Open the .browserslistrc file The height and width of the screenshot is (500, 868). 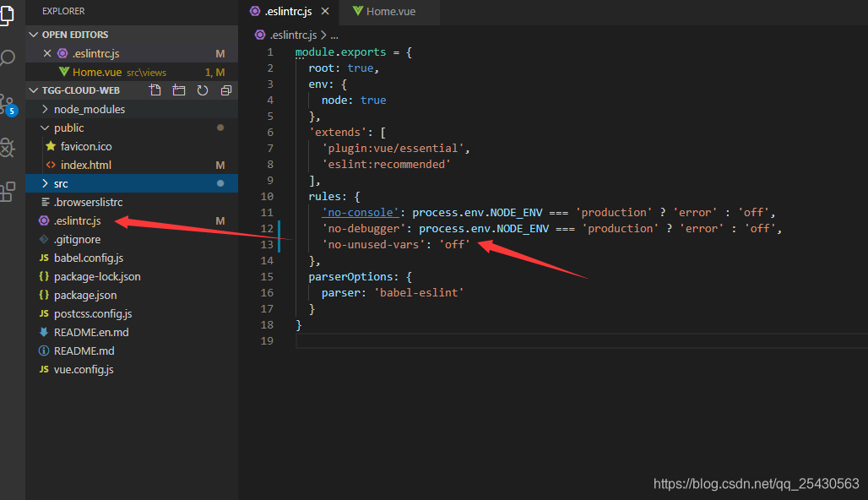pos(132,202)
